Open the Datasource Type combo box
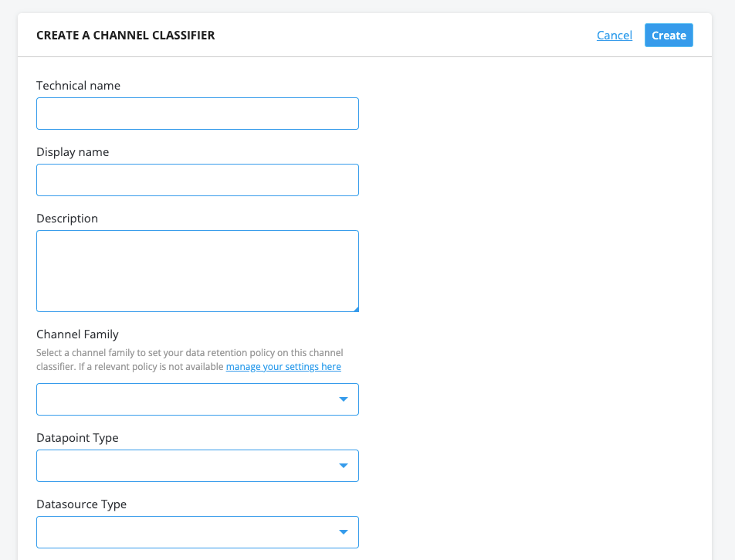Viewport: 735px width, 560px height. tap(185, 532)
